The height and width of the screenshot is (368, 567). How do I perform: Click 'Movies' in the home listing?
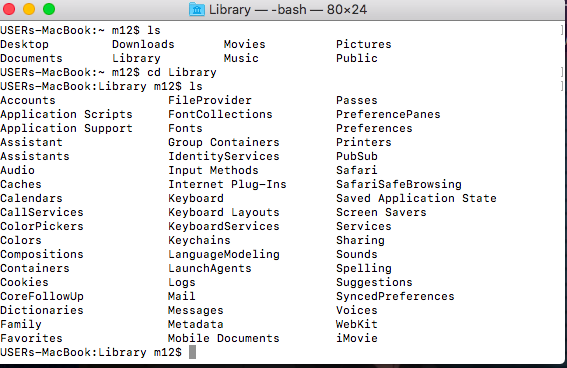pyautogui.click(x=244, y=44)
